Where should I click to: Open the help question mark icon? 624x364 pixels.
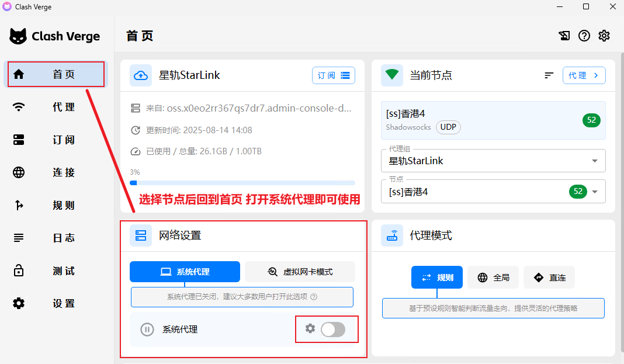coord(584,36)
